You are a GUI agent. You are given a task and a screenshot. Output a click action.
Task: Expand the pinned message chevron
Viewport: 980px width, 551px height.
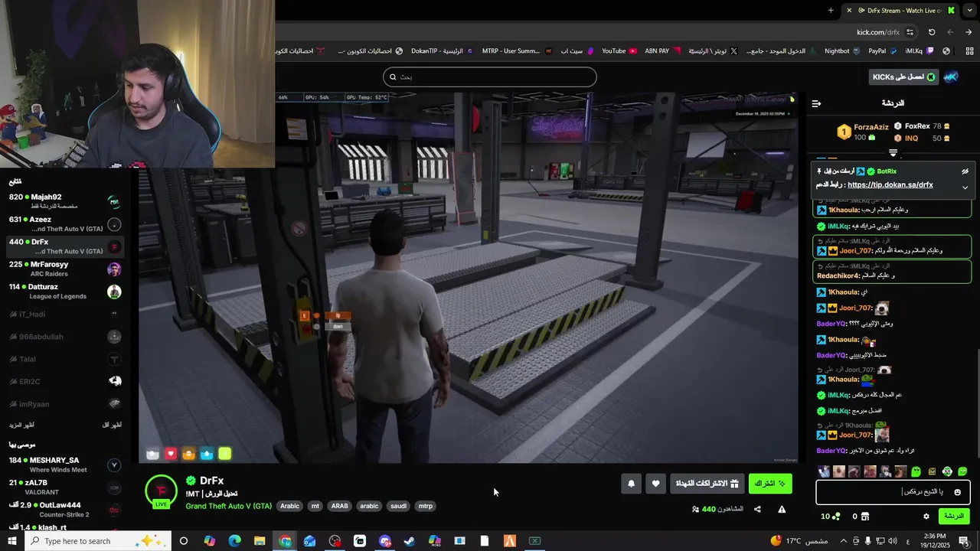[965, 187]
